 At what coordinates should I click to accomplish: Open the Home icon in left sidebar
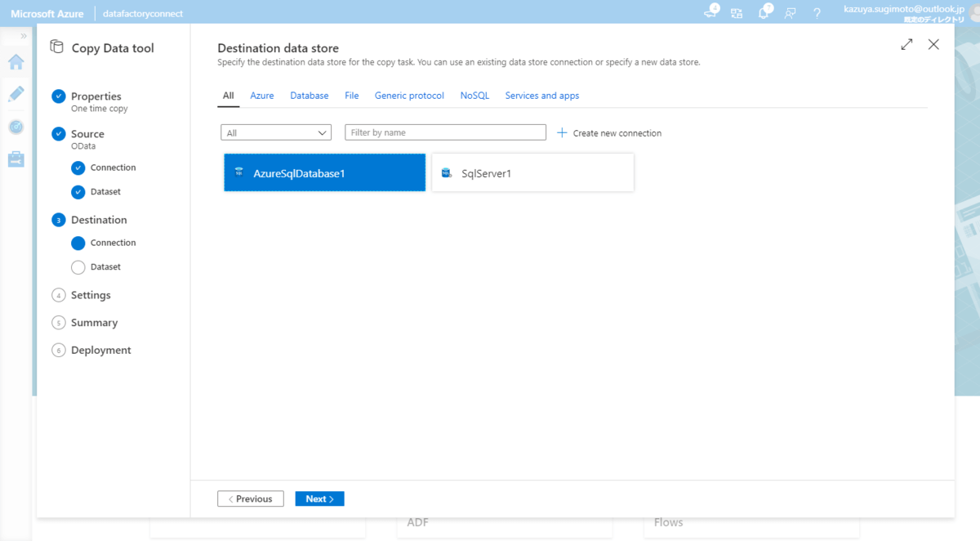click(x=16, y=62)
